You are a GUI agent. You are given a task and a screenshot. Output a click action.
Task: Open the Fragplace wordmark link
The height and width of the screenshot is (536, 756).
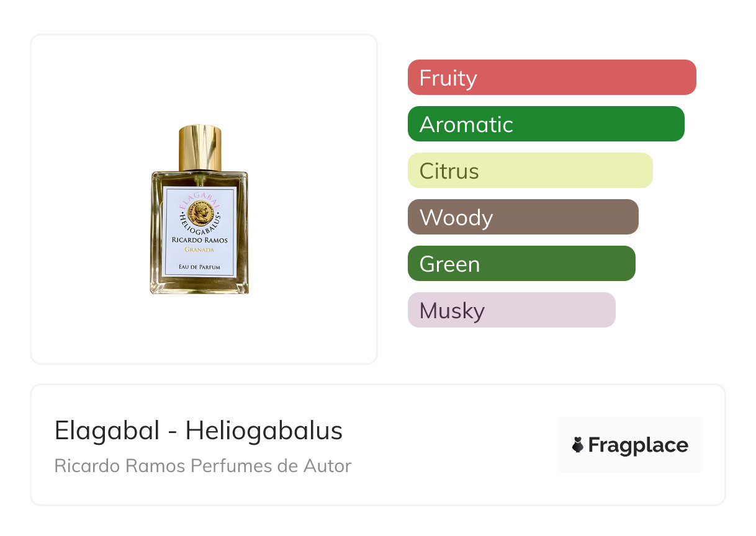638,445
